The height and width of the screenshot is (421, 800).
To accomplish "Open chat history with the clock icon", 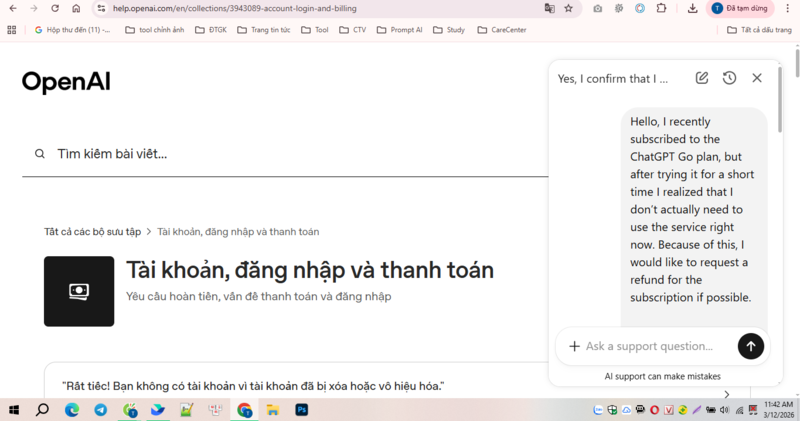I will [730, 78].
